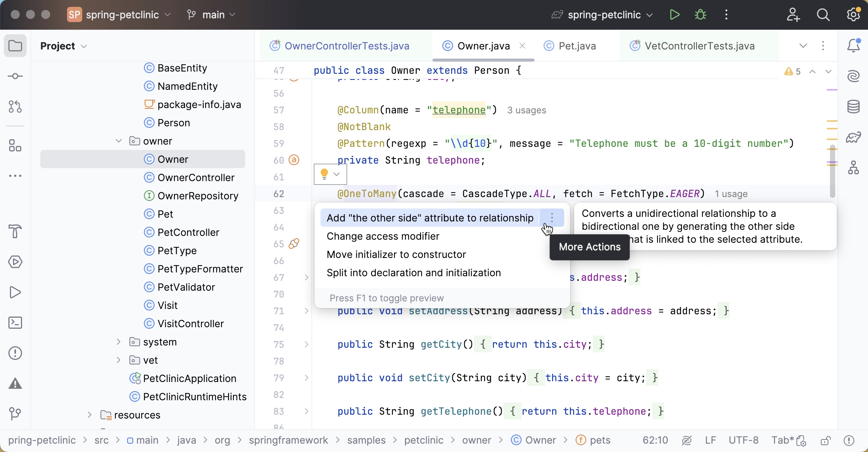Screen dimensions: 868x452
Task: Click the Debug tool icon
Action: (x=700, y=14)
